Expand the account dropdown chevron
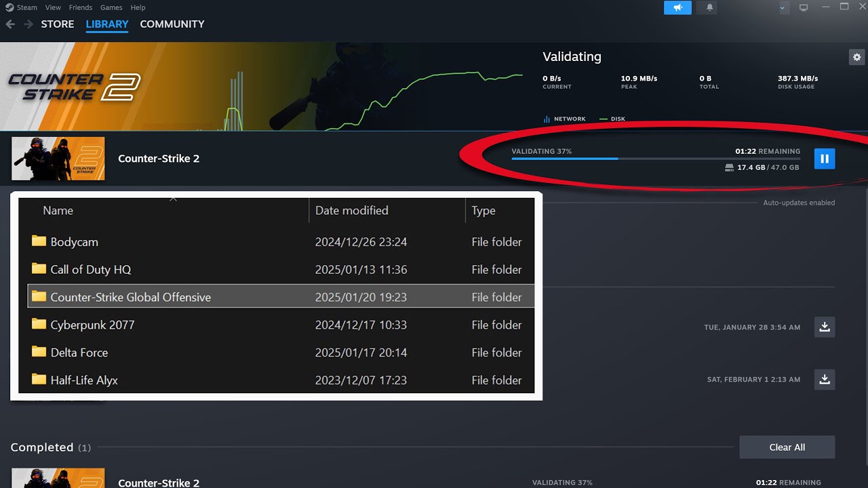The width and height of the screenshot is (868, 488). (783, 8)
